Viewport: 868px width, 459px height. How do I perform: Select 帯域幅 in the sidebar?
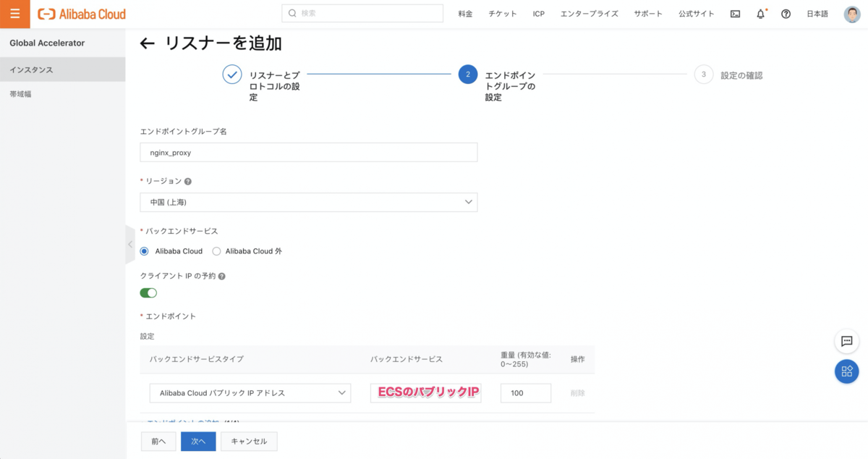(62, 94)
